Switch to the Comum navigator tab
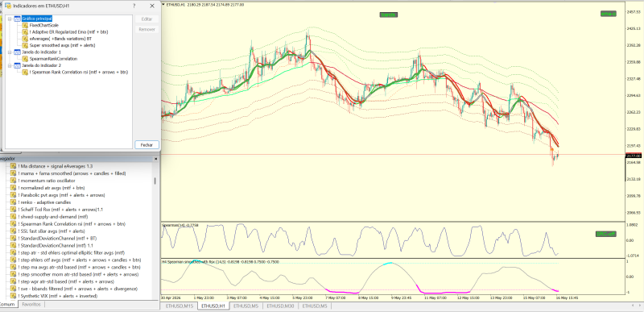Image resolution: width=644 pixels, height=312 pixels. pos(8,305)
